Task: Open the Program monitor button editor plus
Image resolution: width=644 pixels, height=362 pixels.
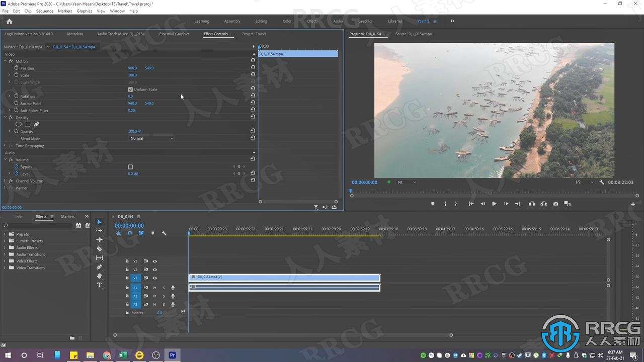Action: [633, 204]
